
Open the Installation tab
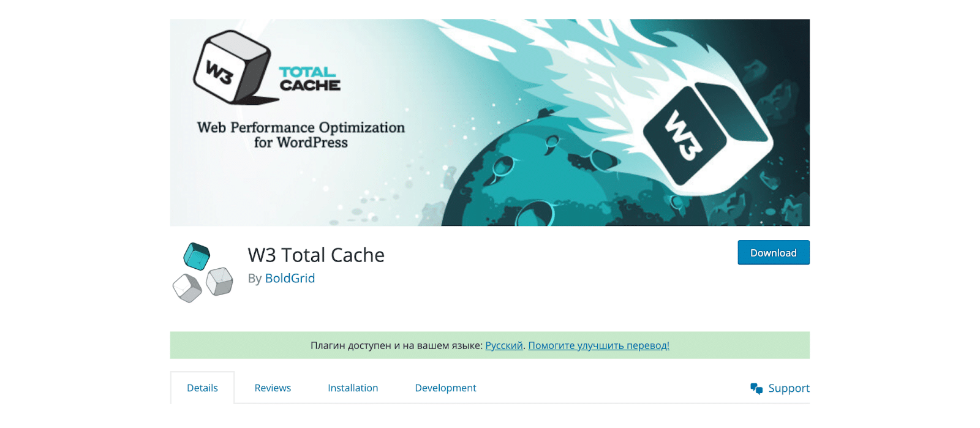[353, 388]
